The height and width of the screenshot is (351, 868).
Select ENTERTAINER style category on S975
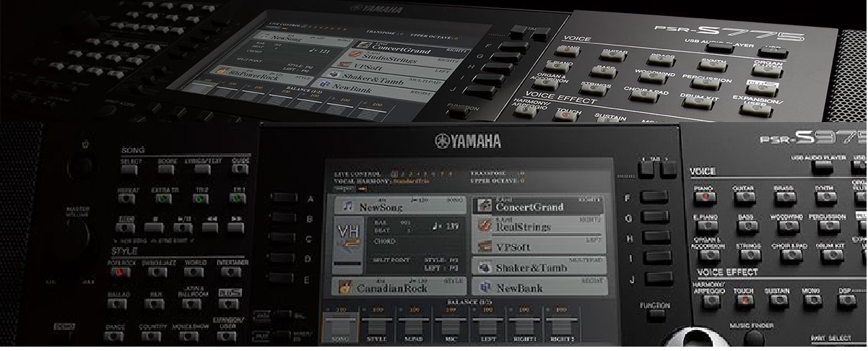tap(230, 272)
